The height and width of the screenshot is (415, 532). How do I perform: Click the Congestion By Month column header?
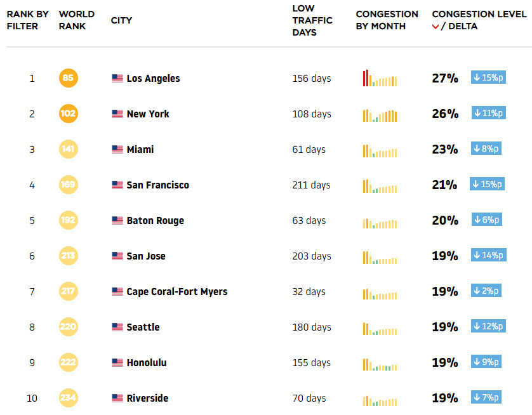click(387, 20)
